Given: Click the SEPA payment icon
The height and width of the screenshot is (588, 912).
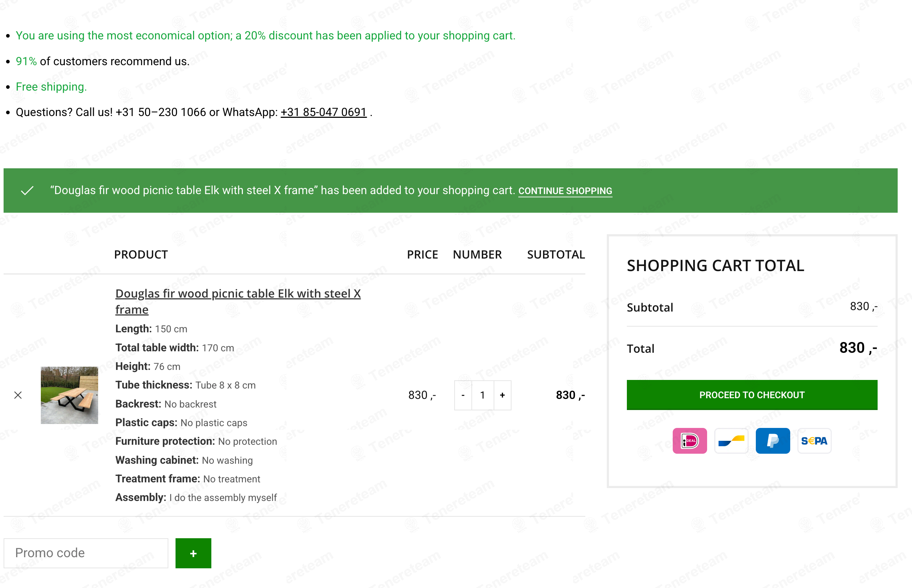Looking at the screenshot, I should pos(814,440).
